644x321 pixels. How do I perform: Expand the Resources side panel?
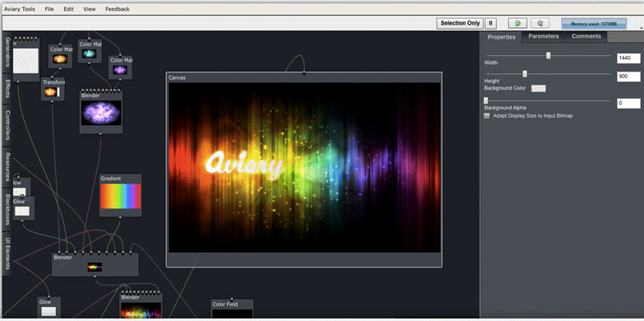tap(7, 167)
